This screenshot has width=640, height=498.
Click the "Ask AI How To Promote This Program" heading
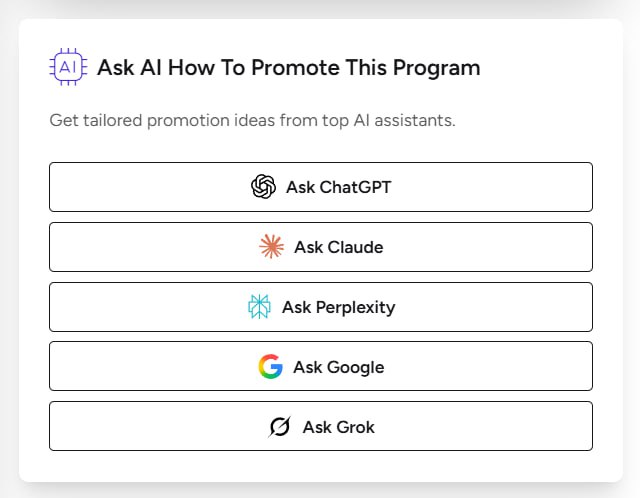289,68
